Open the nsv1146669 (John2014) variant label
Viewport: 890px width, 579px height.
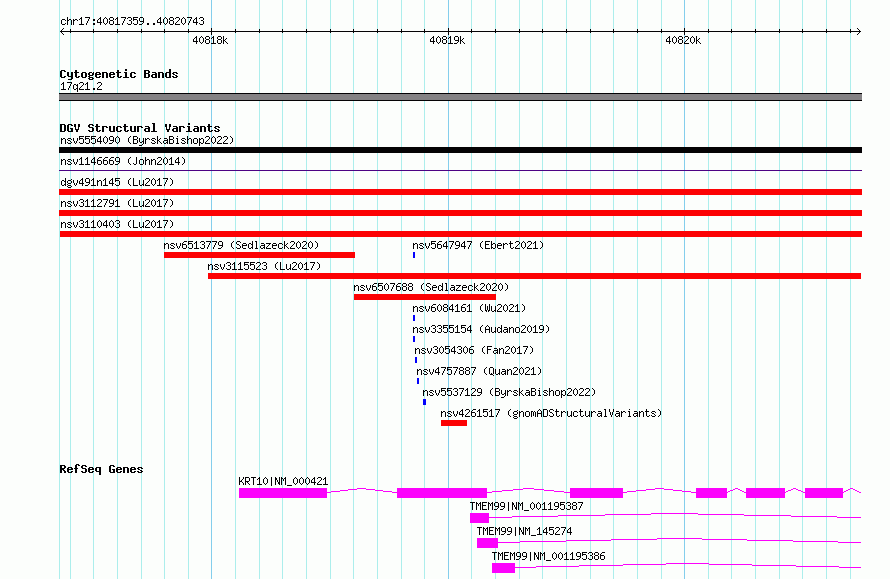pyautogui.click(x=123, y=161)
